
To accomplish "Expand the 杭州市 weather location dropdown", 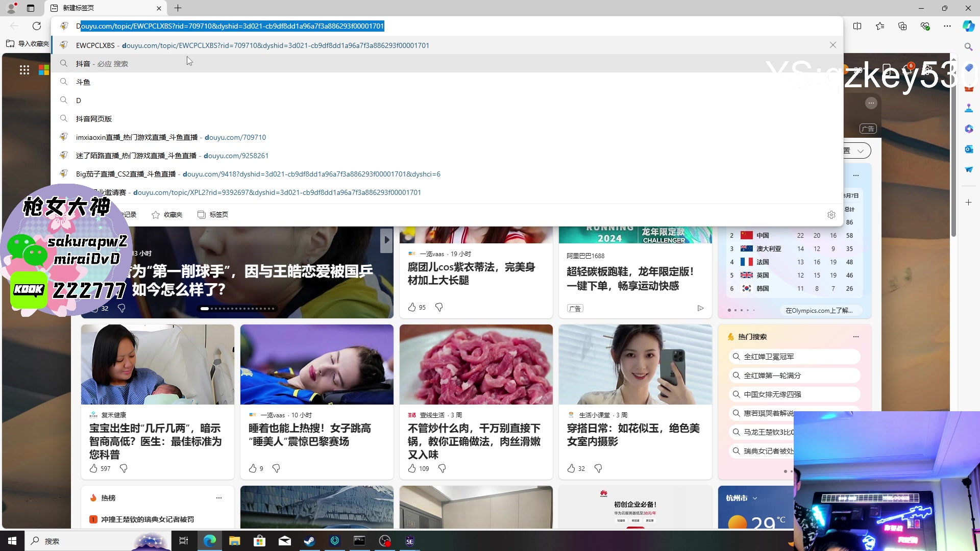I will click(x=755, y=498).
